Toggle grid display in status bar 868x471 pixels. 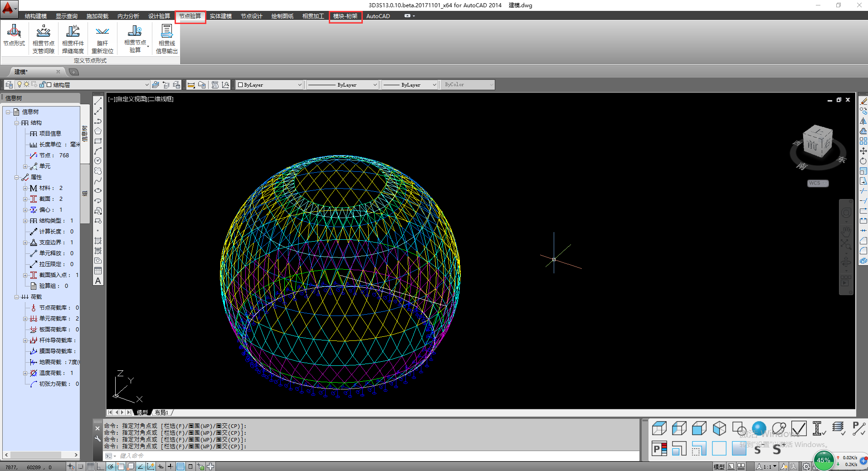pos(91,466)
